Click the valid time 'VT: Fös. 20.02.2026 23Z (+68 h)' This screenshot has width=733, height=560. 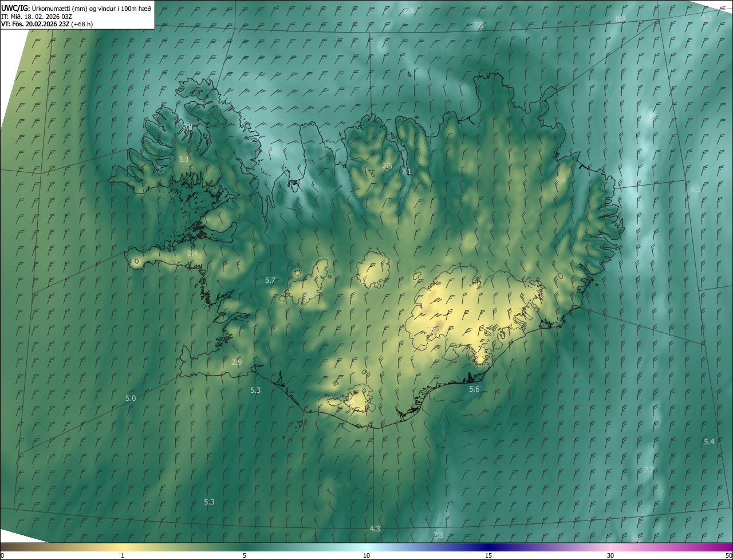[47, 24]
